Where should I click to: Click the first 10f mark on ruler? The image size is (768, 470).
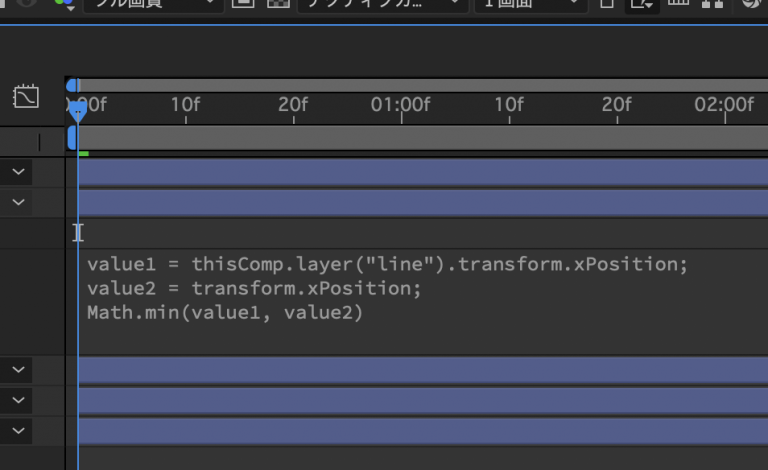[185, 105]
